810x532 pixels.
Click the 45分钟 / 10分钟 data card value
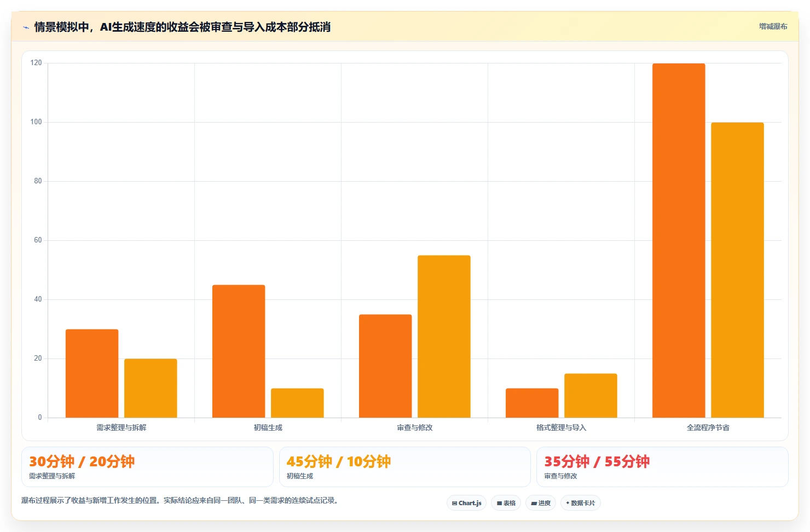pos(339,461)
